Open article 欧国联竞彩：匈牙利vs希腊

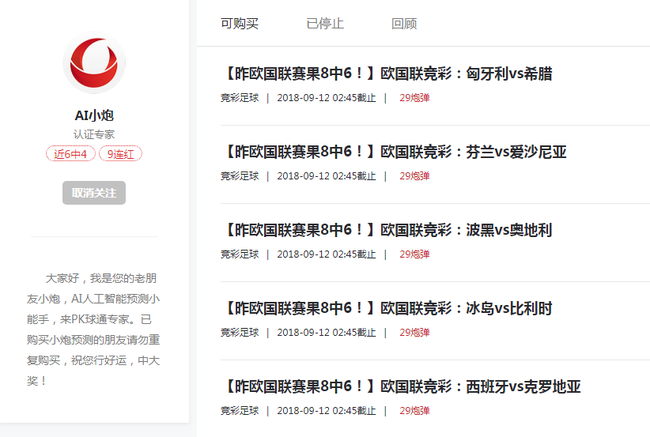point(388,74)
